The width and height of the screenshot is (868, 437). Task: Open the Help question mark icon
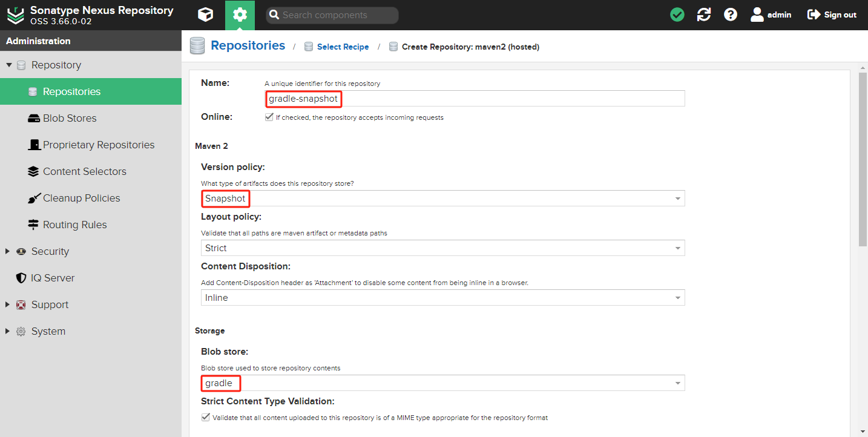[x=731, y=15]
